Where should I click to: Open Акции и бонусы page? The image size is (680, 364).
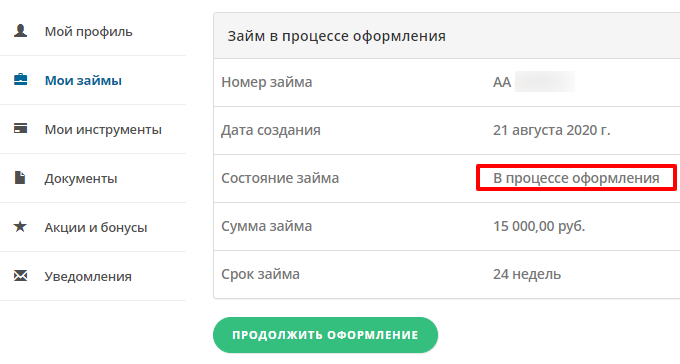coord(96,227)
